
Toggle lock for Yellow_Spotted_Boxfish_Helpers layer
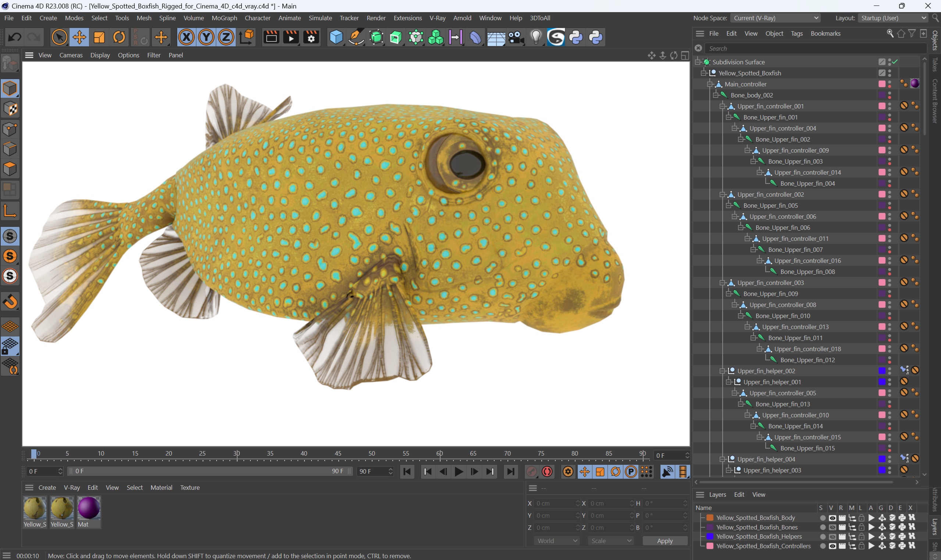click(862, 536)
